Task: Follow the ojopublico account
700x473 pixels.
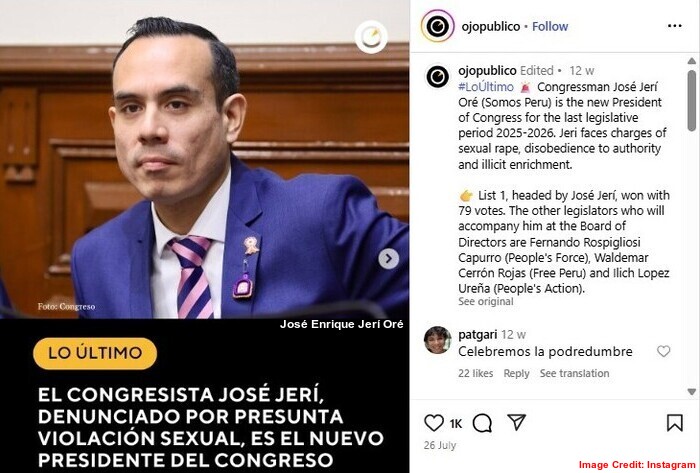Action: coord(550,27)
